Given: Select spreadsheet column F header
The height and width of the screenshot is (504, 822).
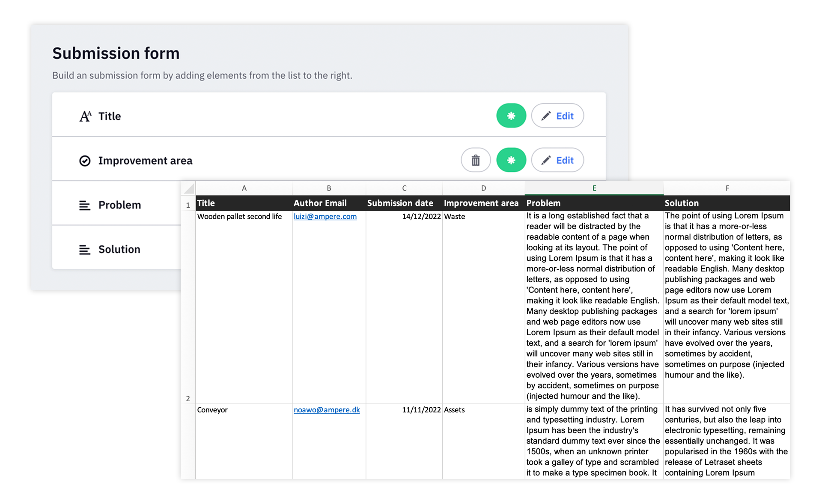Looking at the screenshot, I should tap(727, 188).
